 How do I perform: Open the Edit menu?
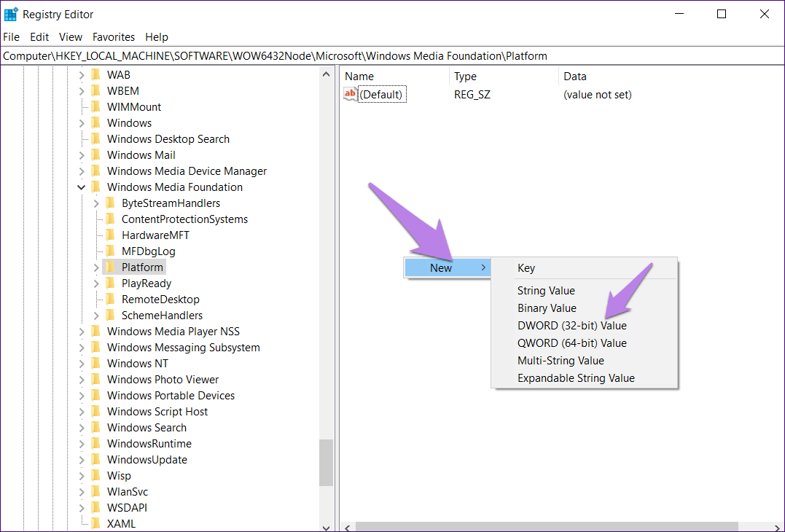39,37
